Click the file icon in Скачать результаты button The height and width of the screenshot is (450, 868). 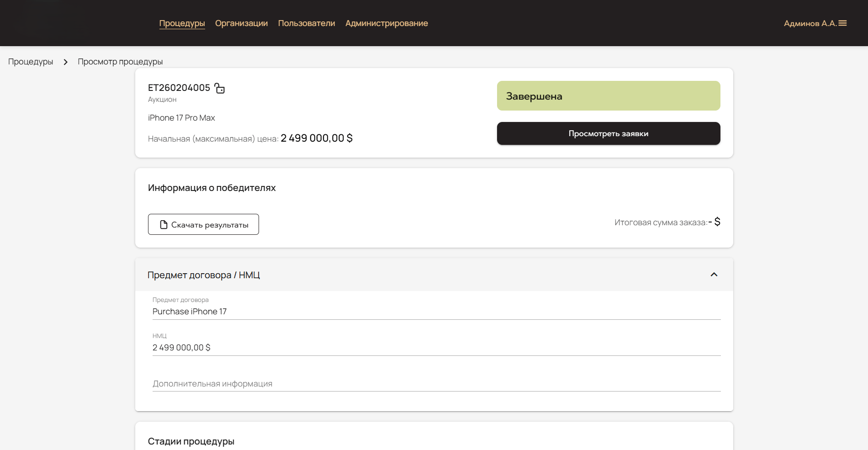coord(164,225)
